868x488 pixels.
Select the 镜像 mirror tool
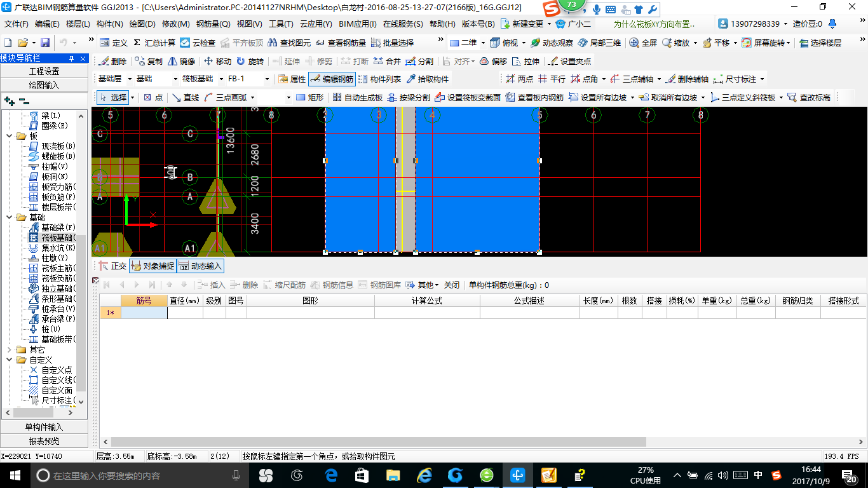click(x=182, y=61)
